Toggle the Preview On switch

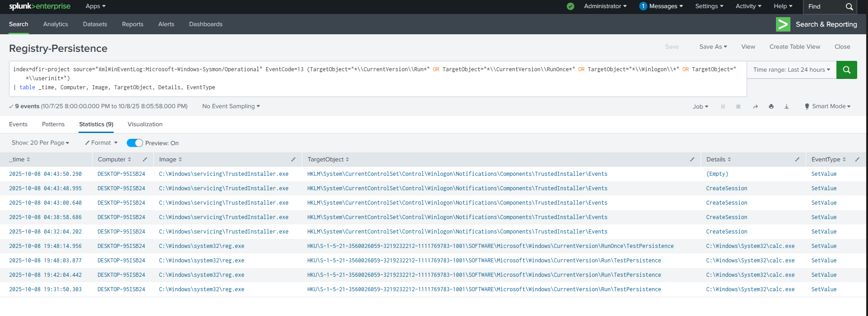tap(135, 143)
